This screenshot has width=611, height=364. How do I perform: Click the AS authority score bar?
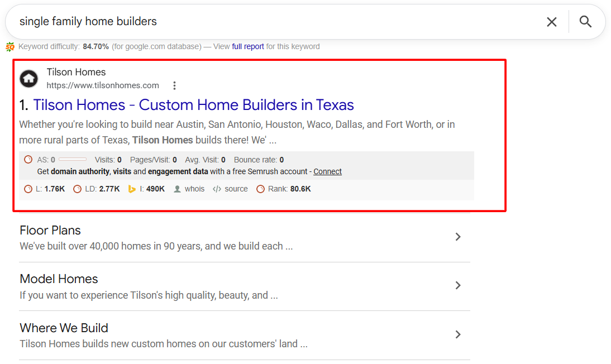pyautogui.click(x=73, y=160)
